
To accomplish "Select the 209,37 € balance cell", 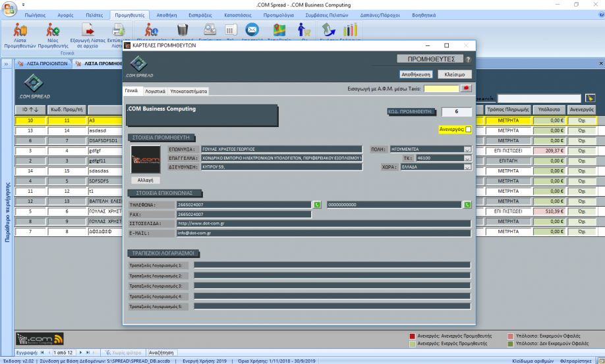I will pyautogui.click(x=549, y=151).
